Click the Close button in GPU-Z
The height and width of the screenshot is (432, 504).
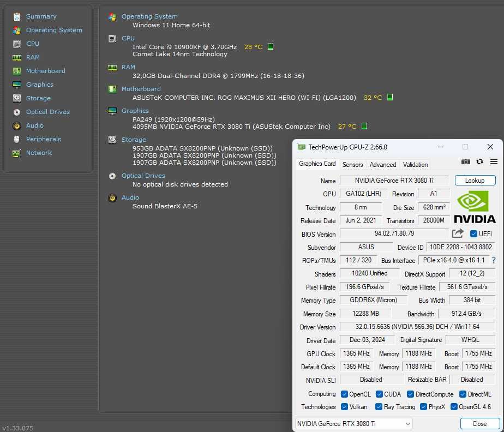coord(479,424)
